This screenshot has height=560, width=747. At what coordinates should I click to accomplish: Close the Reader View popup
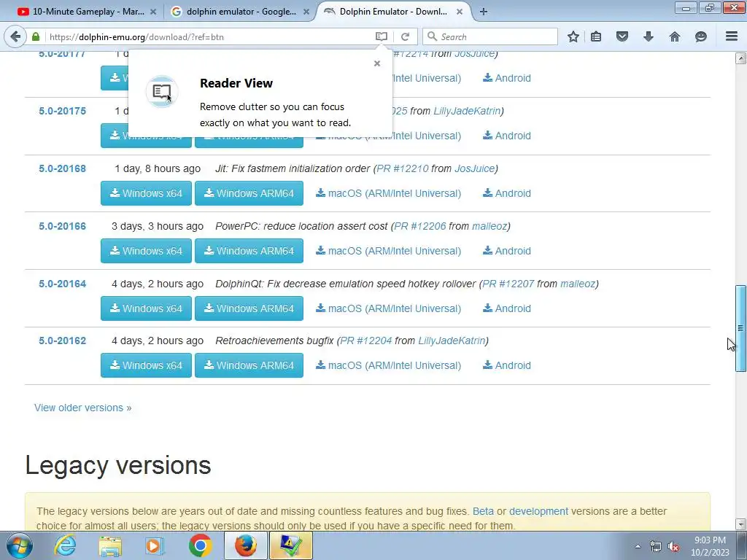point(377,63)
